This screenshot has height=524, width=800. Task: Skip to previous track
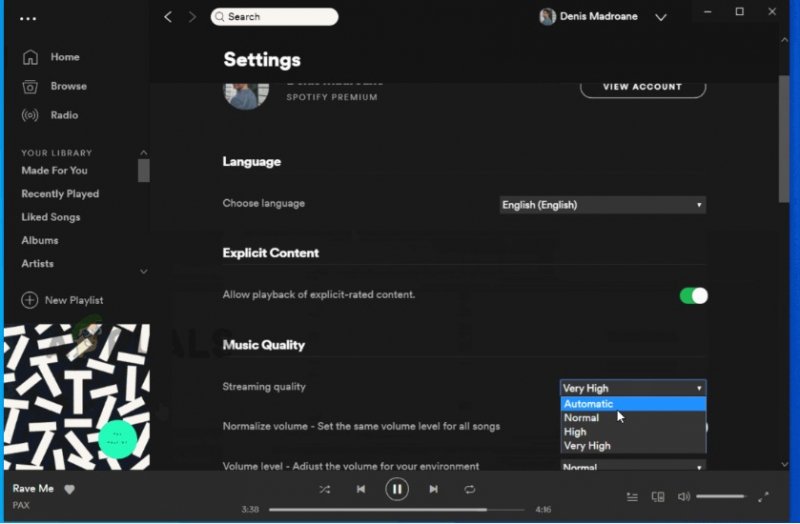pyautogui.click(x=361, y=489)
